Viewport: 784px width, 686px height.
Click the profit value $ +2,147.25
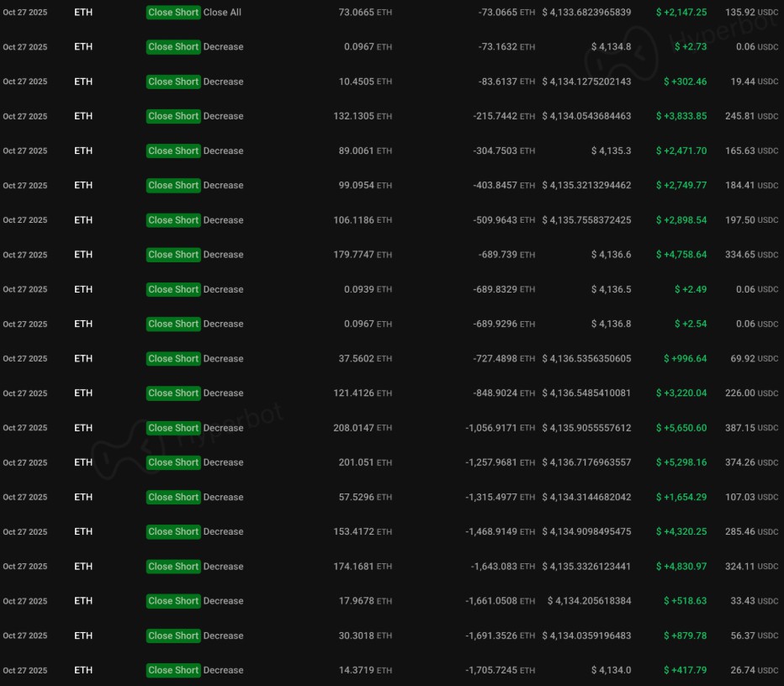pos(681,13)
